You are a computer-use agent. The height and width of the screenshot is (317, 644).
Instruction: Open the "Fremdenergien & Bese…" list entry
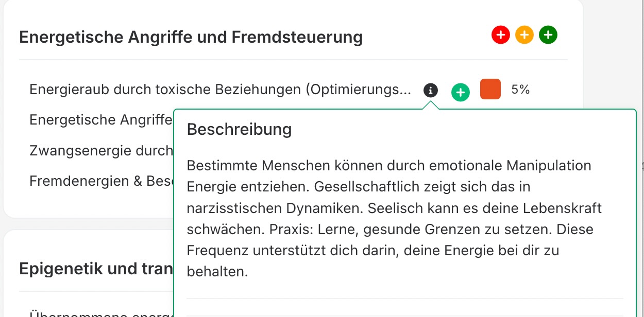click(x=100, y=181)
